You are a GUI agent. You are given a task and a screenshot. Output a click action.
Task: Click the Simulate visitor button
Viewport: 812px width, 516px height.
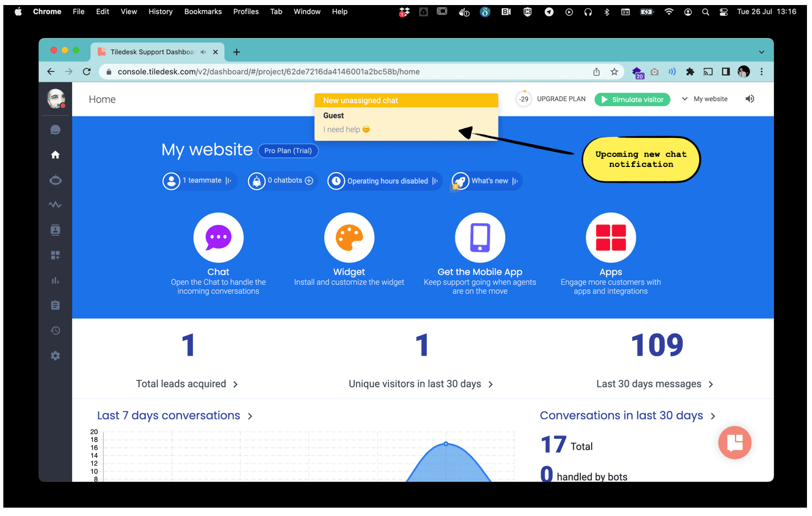[x=632, y=99]
